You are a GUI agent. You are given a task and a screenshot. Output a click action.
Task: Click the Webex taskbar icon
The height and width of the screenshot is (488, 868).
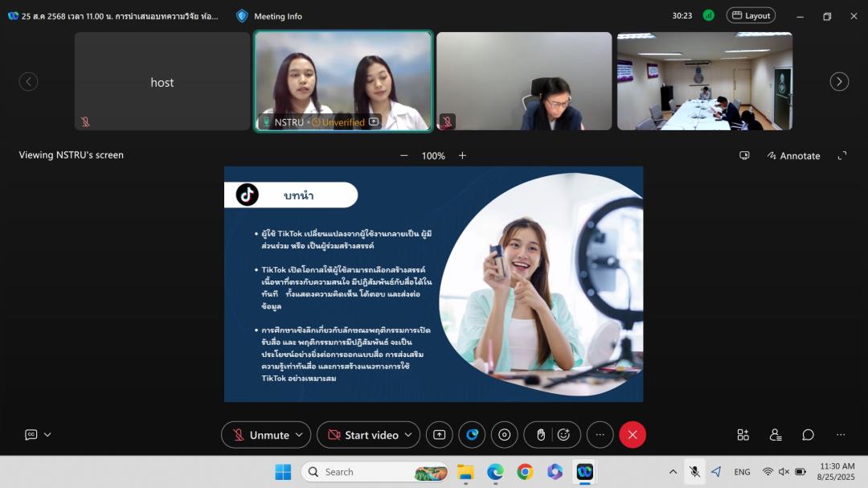[x=585, y=472]
